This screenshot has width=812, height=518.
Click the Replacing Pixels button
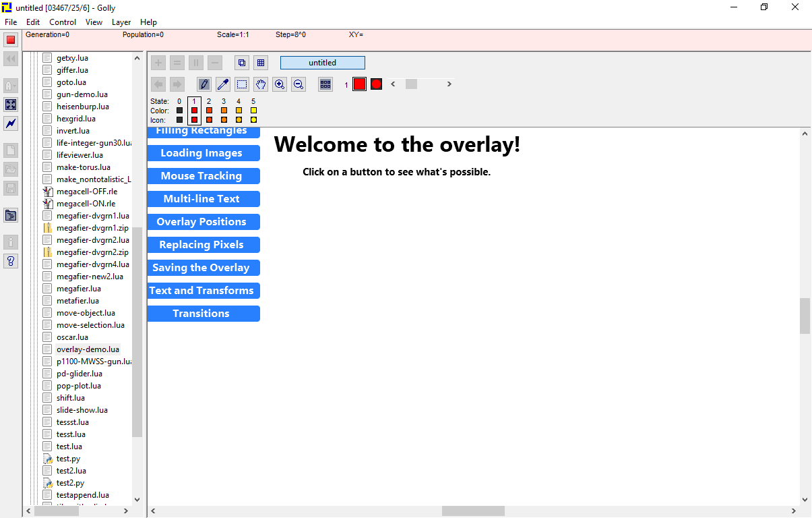point(203,245)
